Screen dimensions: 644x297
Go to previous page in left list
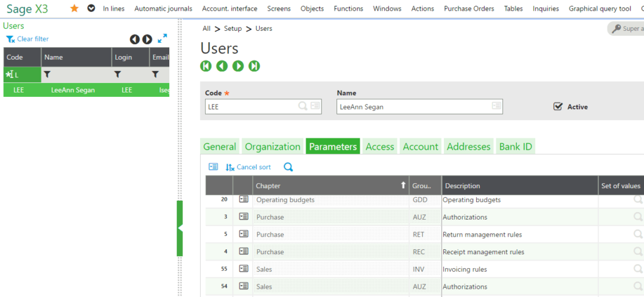pyautogui.click(x=135, y=39)
